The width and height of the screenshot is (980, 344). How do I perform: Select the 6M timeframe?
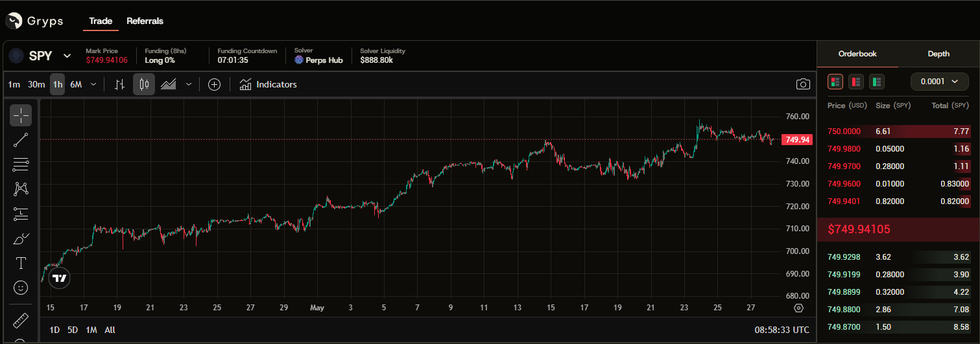(76, 84)
